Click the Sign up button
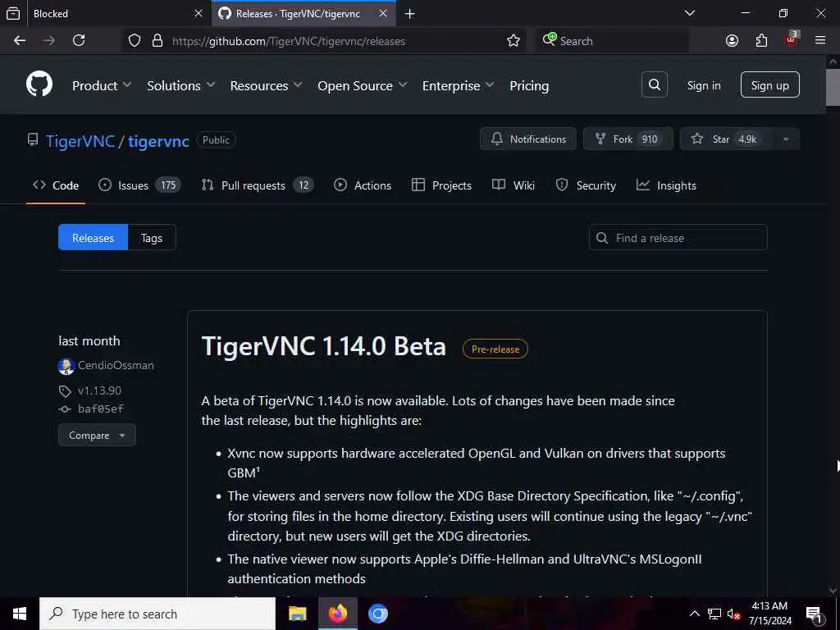840x630 pixels. [769, 84]
